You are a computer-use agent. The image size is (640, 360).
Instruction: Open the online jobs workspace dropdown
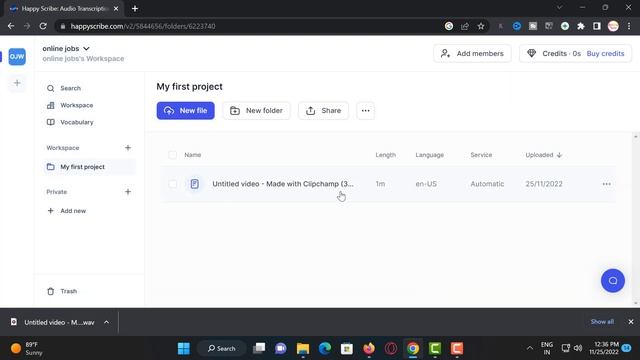click(66, 49)
